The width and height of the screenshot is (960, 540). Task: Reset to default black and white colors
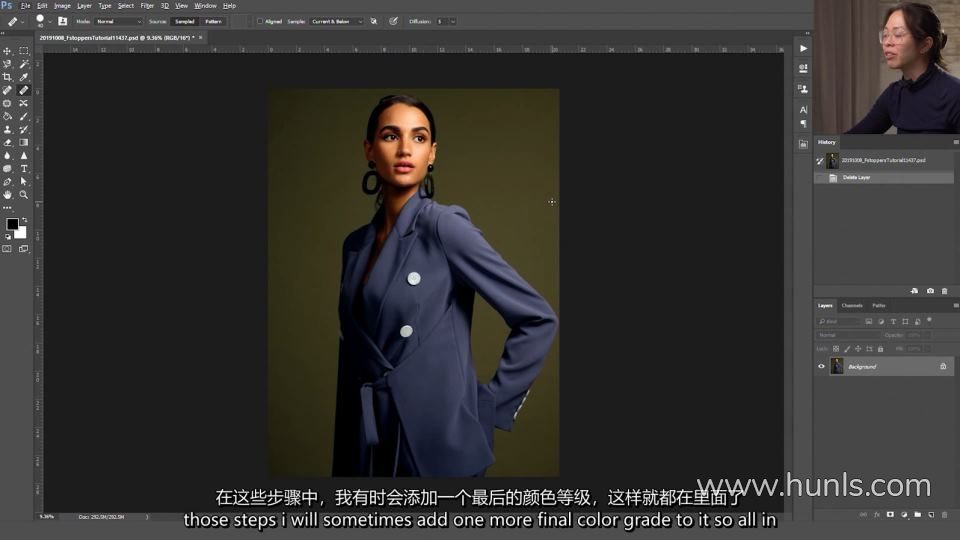[8, 236]
